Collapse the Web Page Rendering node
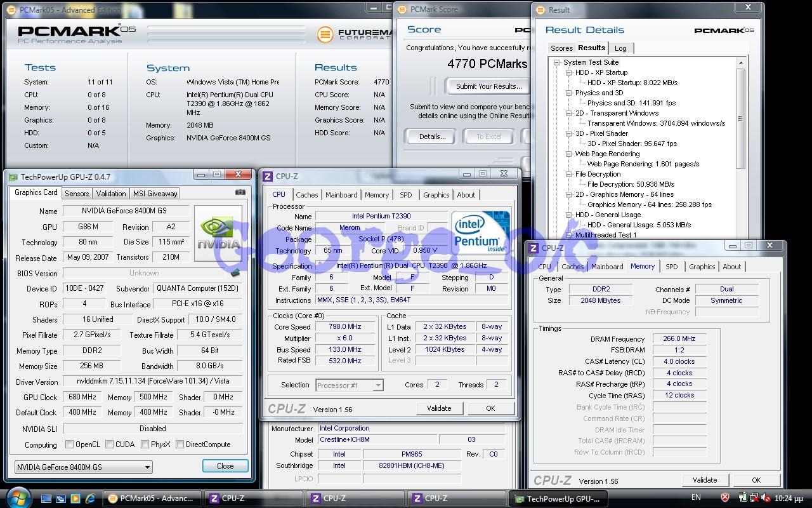 pos(569,154)
